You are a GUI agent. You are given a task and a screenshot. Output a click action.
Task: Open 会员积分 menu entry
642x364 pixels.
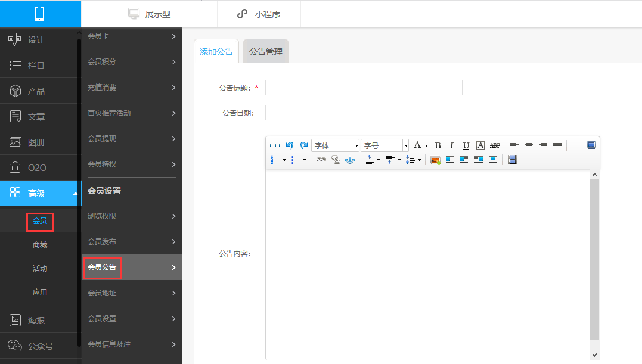(131, 62)
